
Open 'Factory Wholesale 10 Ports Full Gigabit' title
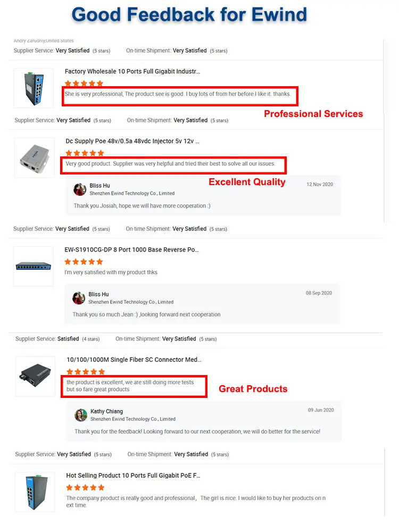[x=132, y=71]
